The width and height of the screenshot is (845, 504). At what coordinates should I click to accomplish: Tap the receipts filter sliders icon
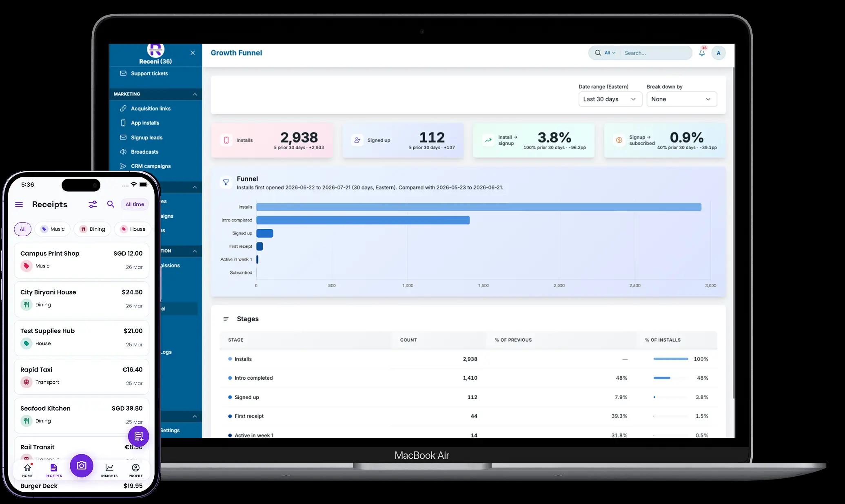(x=93, y=204)
